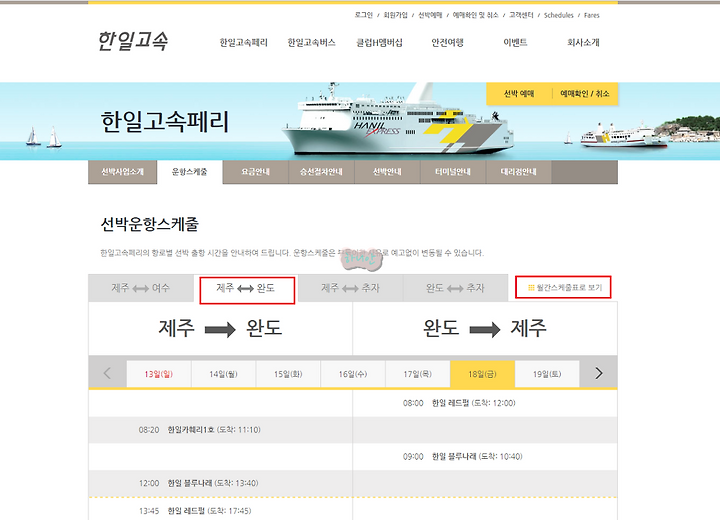This screenshot has width=720, height=520.
Task: Switch to the 대리점안내 tab
Action: (x=518, y=172)
